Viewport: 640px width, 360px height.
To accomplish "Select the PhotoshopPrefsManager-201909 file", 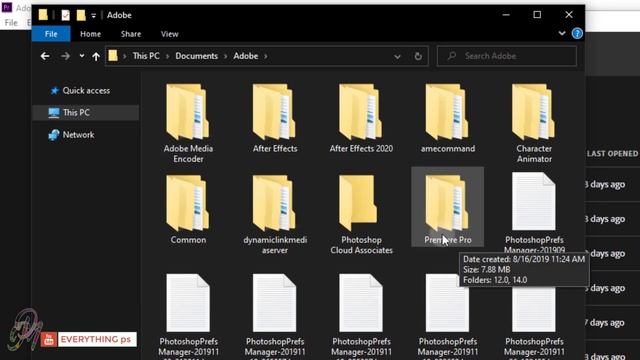I will [534, 212].
